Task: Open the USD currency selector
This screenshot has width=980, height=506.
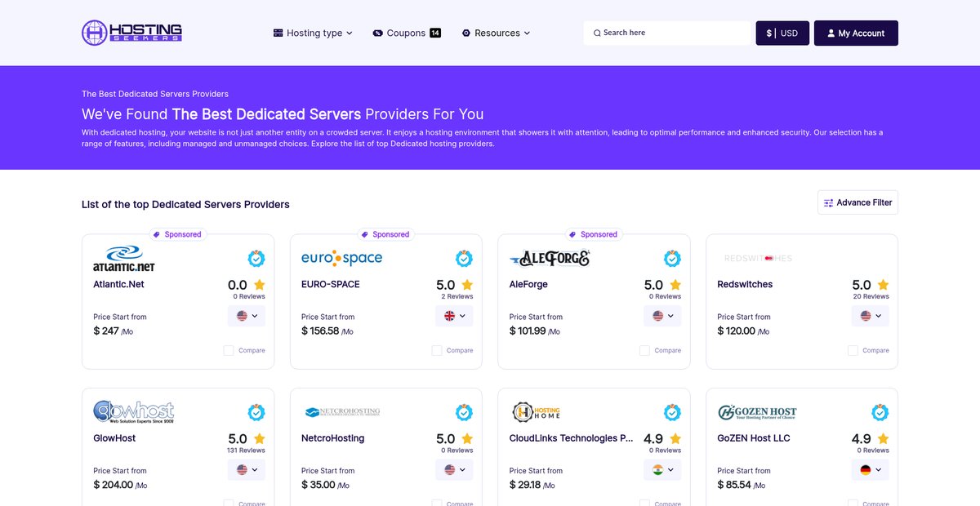Action: [x=782, y=33]
